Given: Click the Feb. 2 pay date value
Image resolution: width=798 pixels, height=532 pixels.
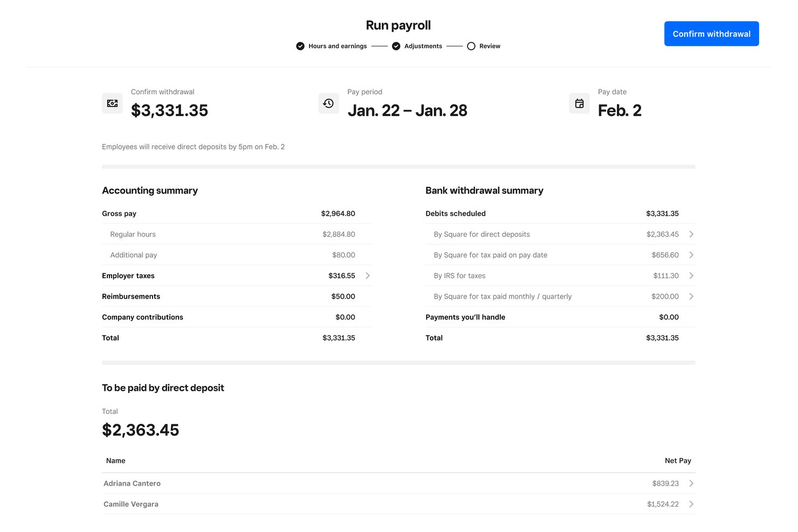Looking at the screenshot, I should [620, 110].
